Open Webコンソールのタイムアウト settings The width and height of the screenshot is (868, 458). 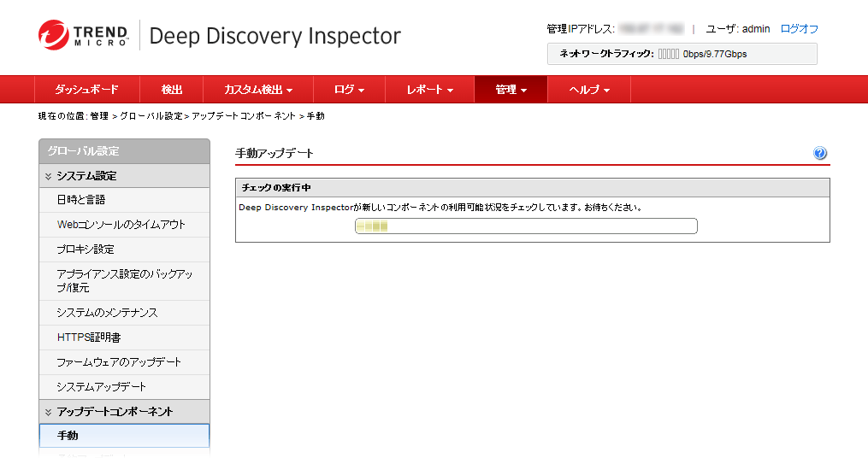[x=125, y=225]
